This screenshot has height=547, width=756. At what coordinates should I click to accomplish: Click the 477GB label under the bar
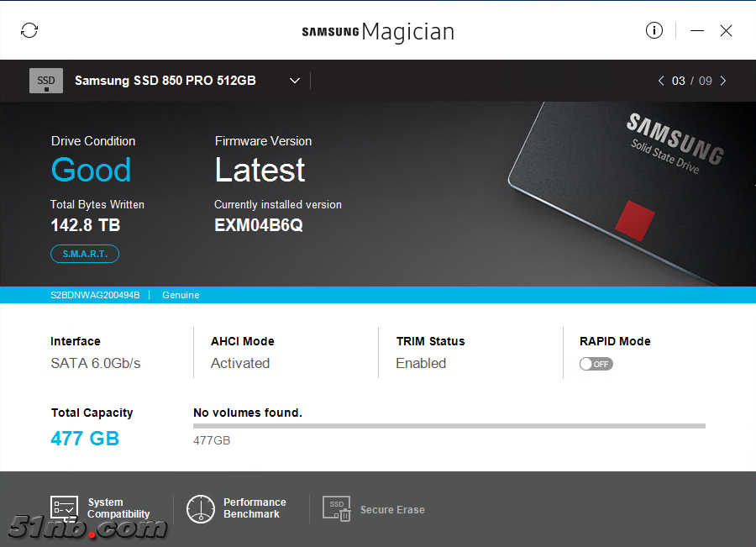coord(212,440)
